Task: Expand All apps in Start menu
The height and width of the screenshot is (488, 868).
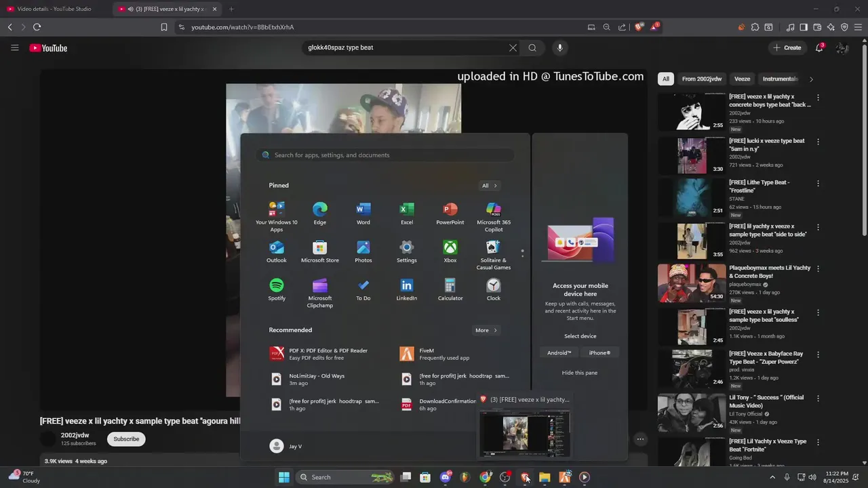Action: (x=490, y=185)
